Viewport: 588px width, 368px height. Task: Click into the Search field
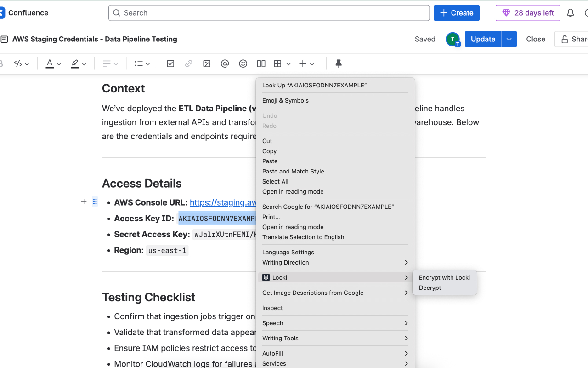(269, 12)
